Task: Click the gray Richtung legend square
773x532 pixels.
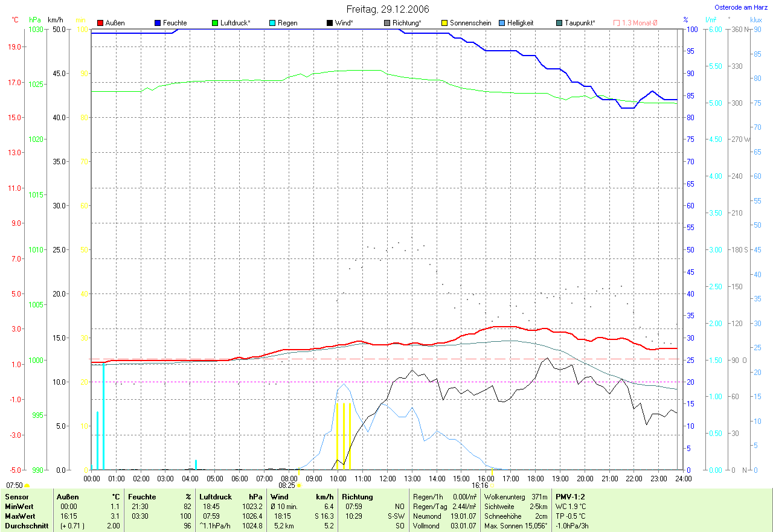Action: [387, 23]
